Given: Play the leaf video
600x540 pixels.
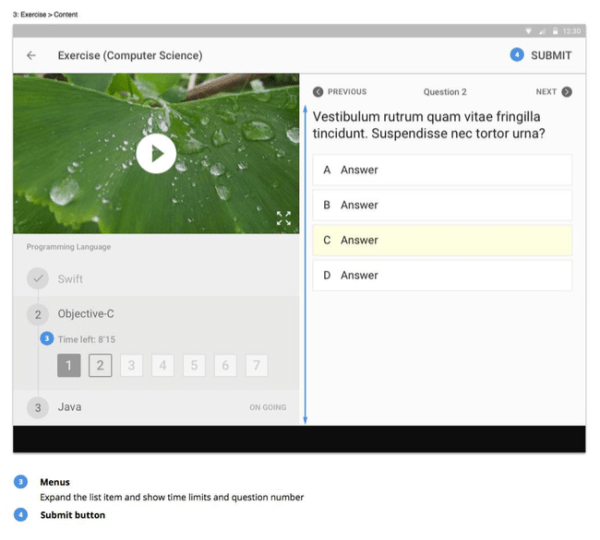Looking at the screenshot, I should pos(156,153).
